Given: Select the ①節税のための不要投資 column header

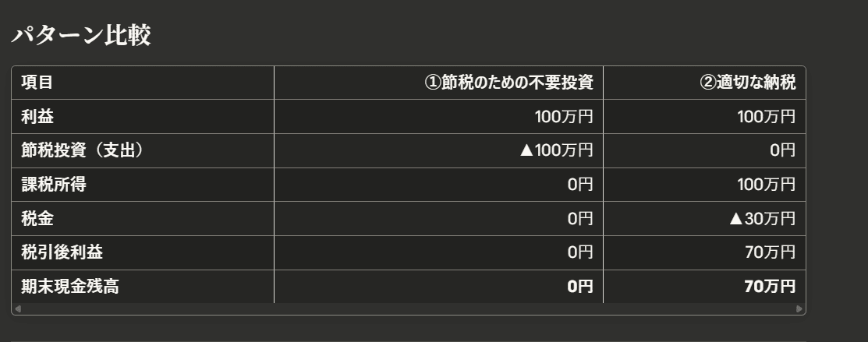Looking at the screenshot, I should 508,83.
